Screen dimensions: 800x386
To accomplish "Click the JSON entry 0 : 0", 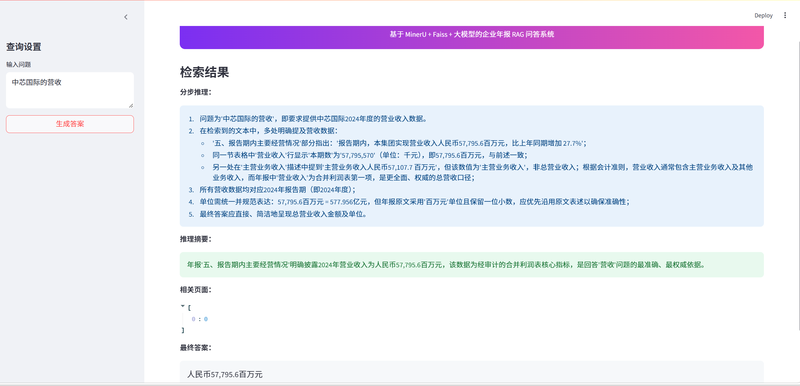I will [199, 319].
